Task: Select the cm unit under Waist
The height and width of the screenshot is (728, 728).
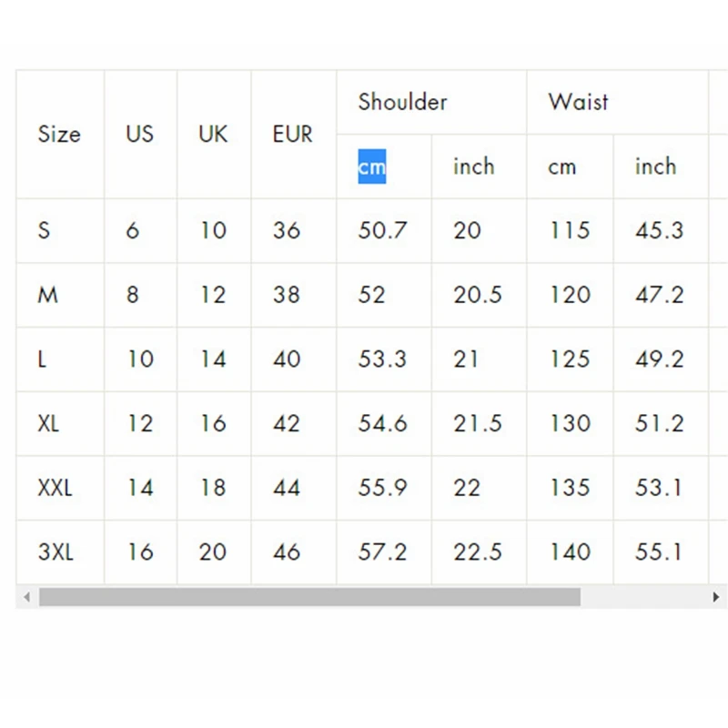Action: coord(561,167)
